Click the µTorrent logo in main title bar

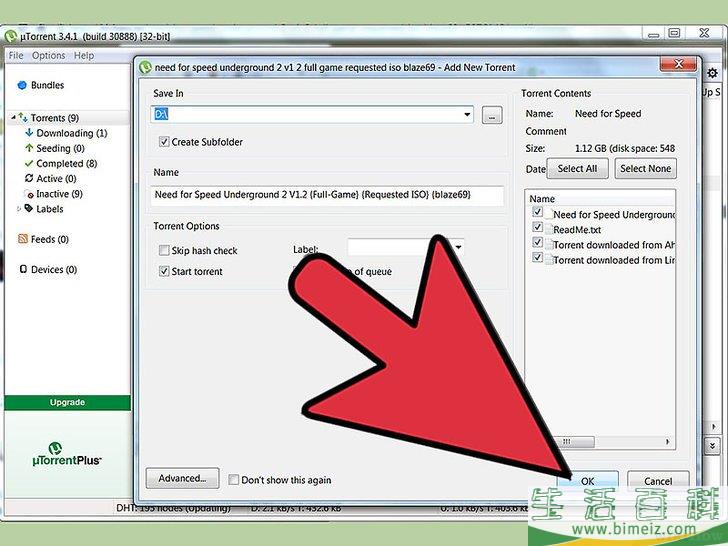(11, 36)
